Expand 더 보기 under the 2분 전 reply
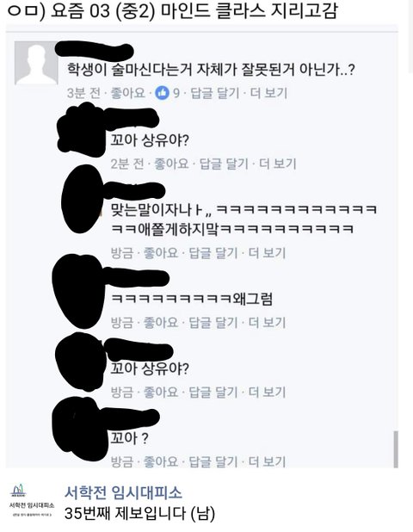This screenshot has width=413, height=532. [x=278, y=164]
